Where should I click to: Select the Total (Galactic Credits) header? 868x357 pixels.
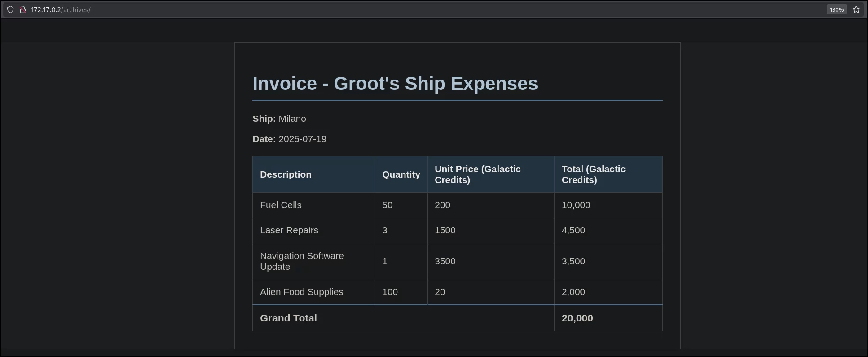pyautogui.click(x=608, y=174)
